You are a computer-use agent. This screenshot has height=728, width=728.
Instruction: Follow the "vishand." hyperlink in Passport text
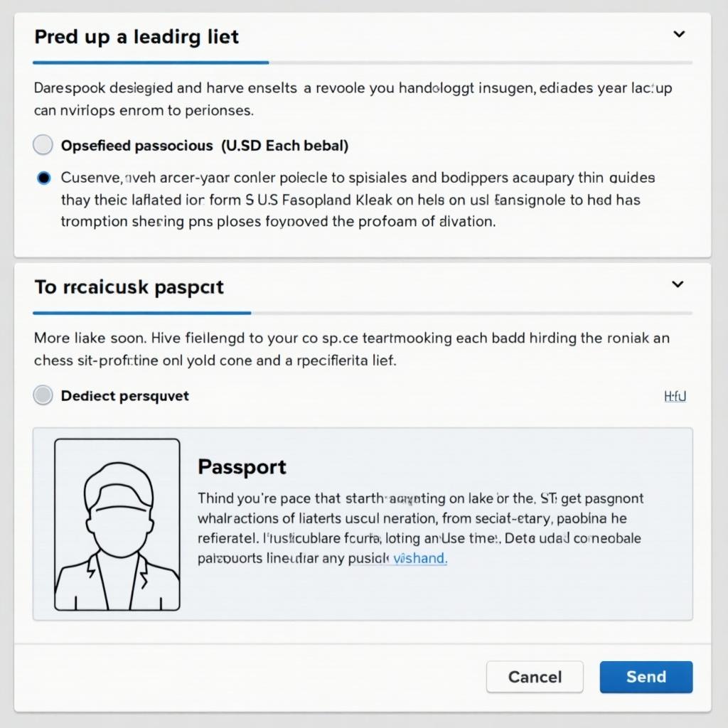point(420,557)
